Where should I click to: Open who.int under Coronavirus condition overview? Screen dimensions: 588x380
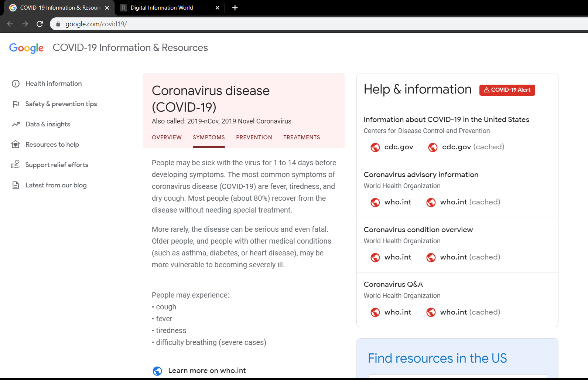(398, 257)
